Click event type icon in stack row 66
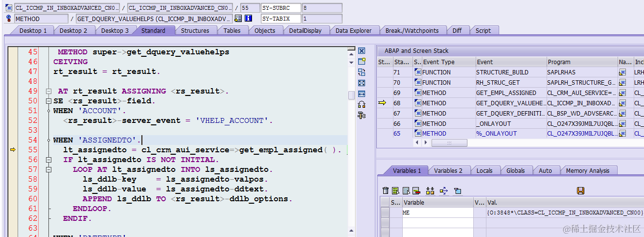 point(417,124)
